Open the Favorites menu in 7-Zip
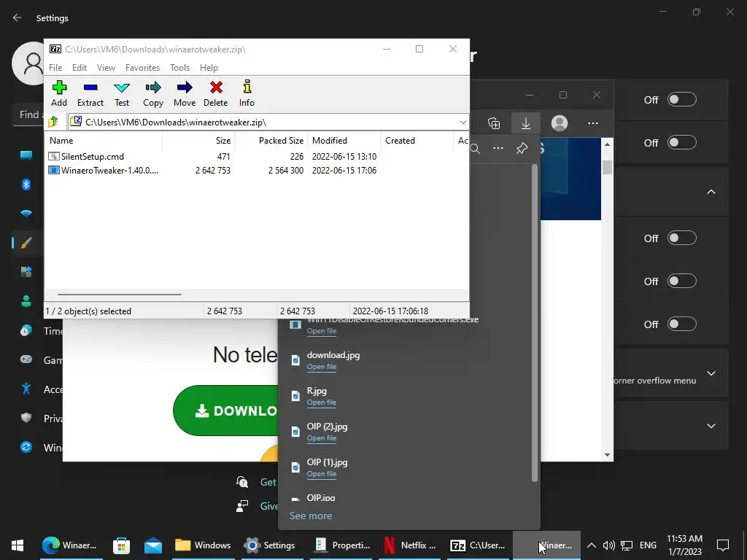Viewport: 747px width, 560px height. click(x=142, y=68)
